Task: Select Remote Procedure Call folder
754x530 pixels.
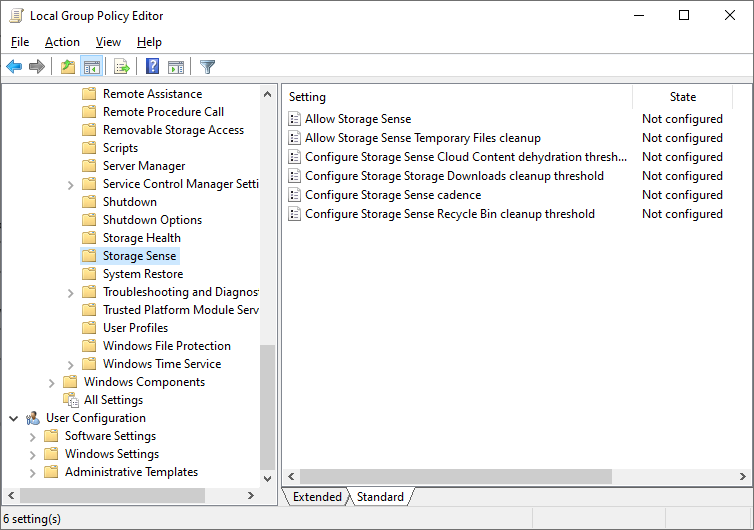Action: [x=163, y=112]
